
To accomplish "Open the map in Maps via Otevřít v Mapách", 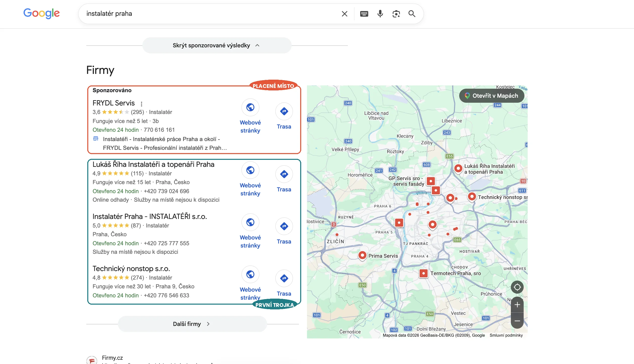I will pyautogui.click(x=491, y=96).
